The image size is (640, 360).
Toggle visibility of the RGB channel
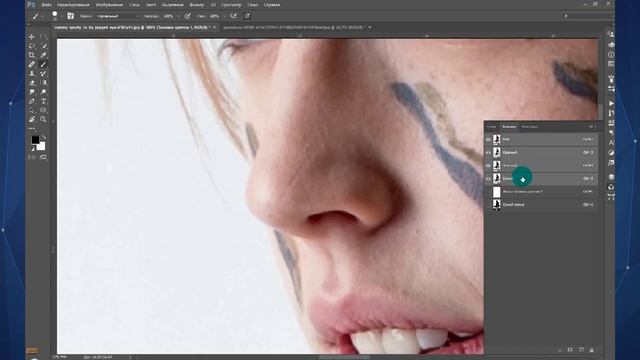488,140
